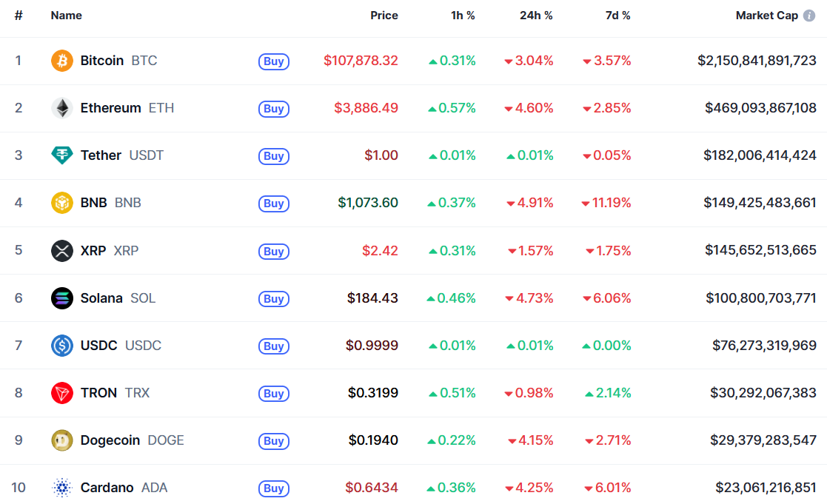Open the Dogecoin name link

[110, 440]
